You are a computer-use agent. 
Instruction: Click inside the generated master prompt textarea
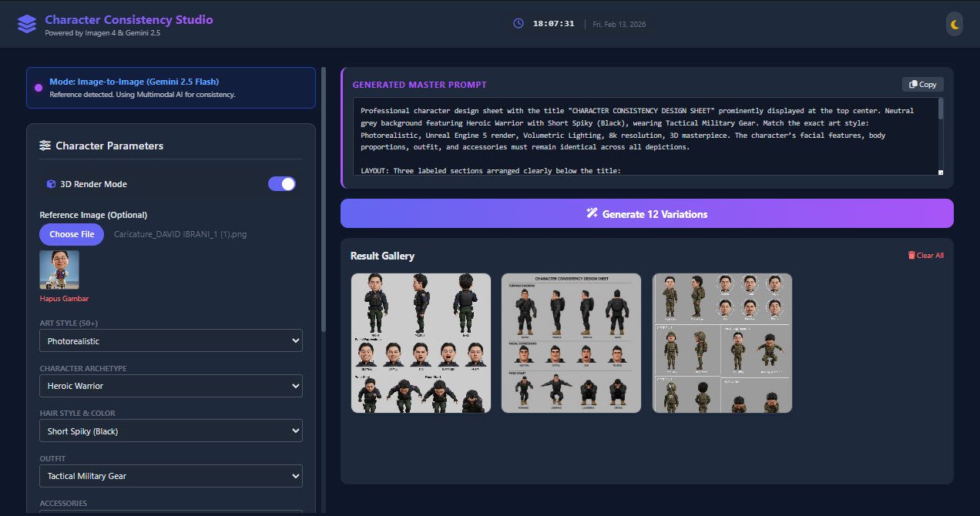coord(644,136)
